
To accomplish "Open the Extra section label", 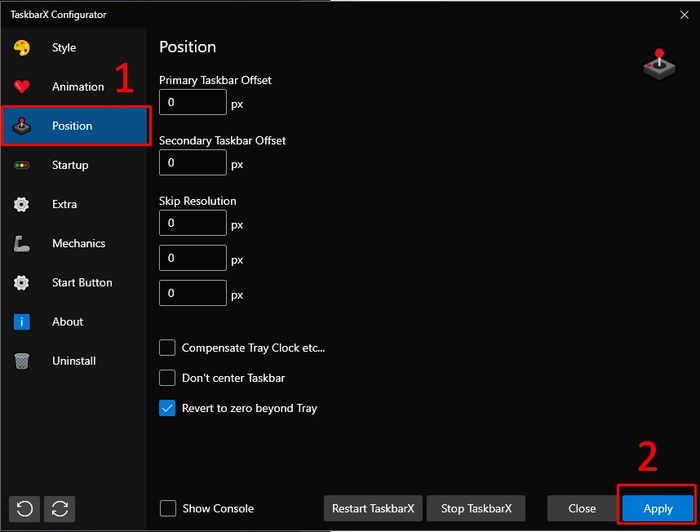I will point(64,204).
